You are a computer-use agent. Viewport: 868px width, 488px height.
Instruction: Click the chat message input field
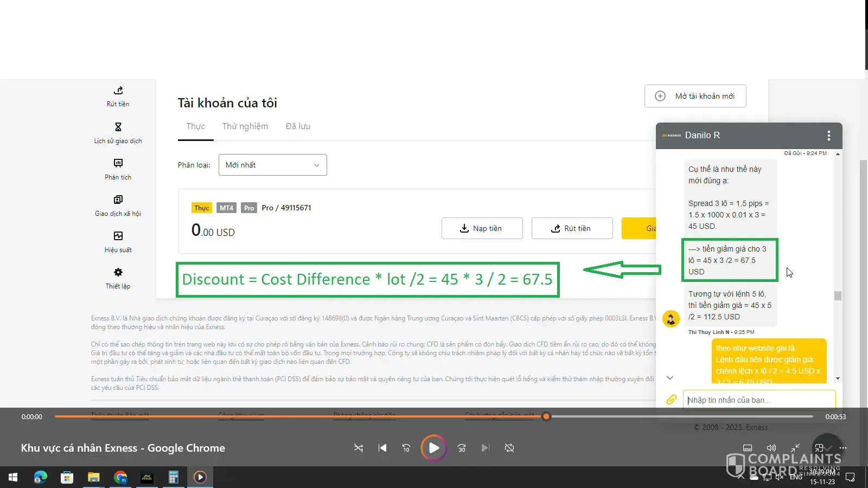point(758,400)
